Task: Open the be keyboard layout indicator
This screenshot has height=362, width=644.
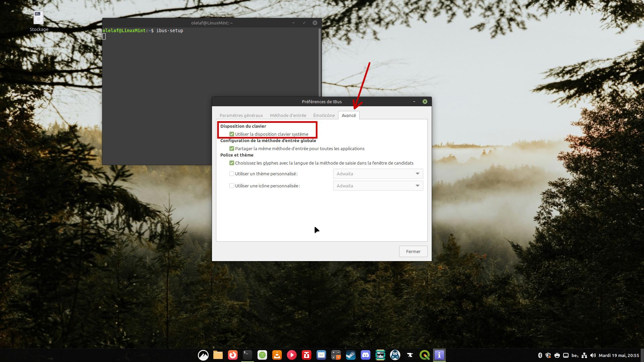Action: pyautogui.click(x=575, y=355)
